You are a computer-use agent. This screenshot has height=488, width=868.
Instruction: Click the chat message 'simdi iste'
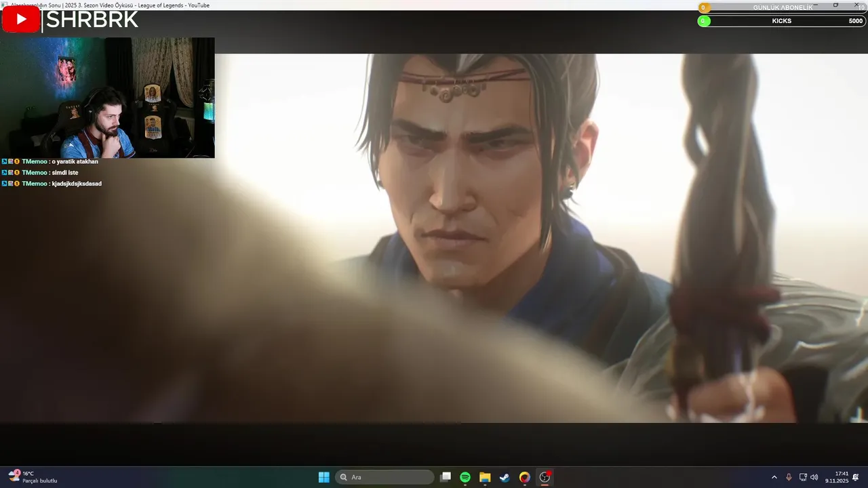tap(64, 173)
